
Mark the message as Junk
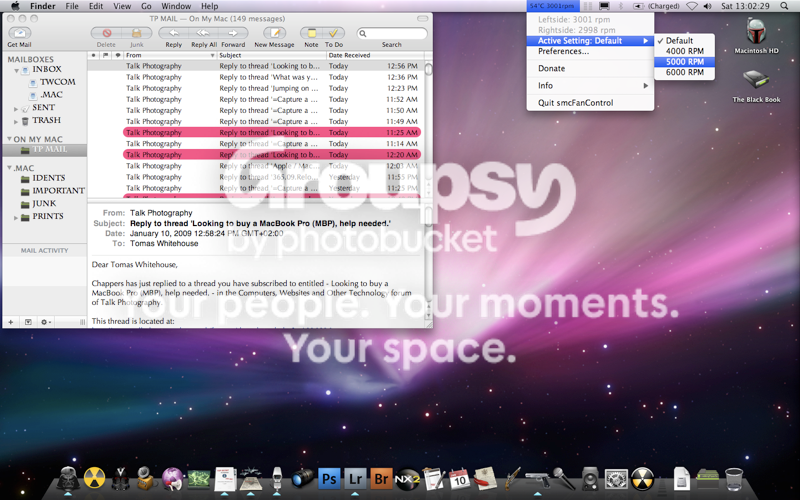[137, 33]
